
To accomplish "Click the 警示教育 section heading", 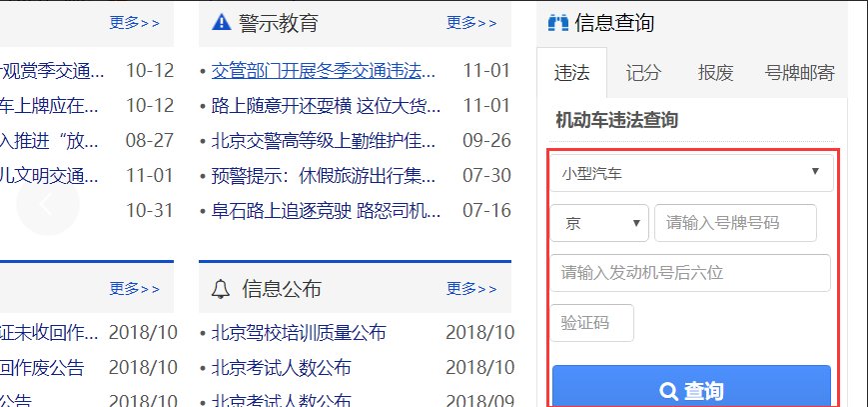I will 279,23.
